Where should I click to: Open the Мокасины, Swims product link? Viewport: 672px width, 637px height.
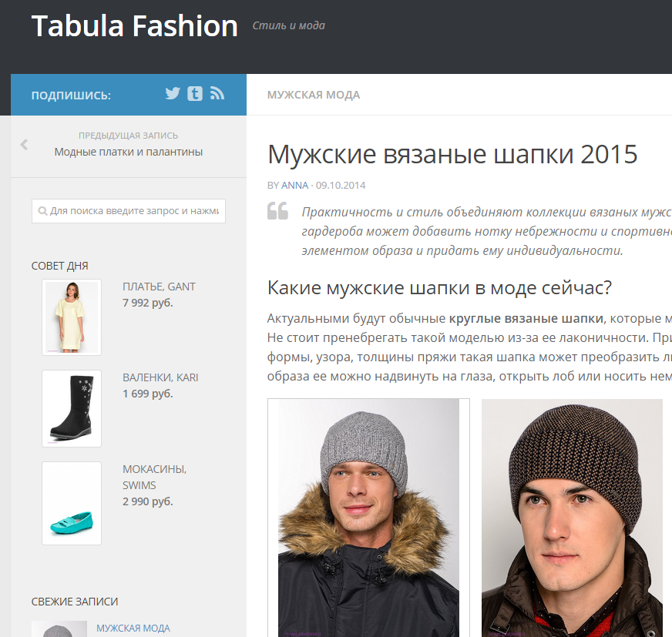click(155, 478)
